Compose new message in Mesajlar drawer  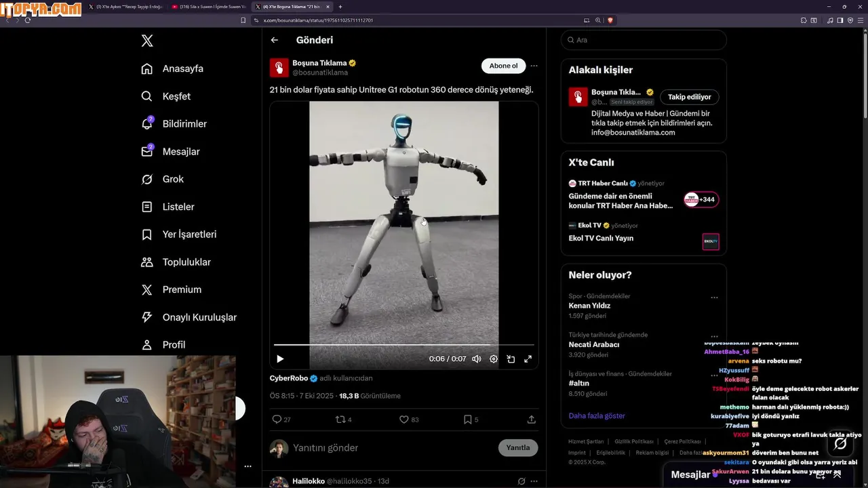(x=821, y=474)
